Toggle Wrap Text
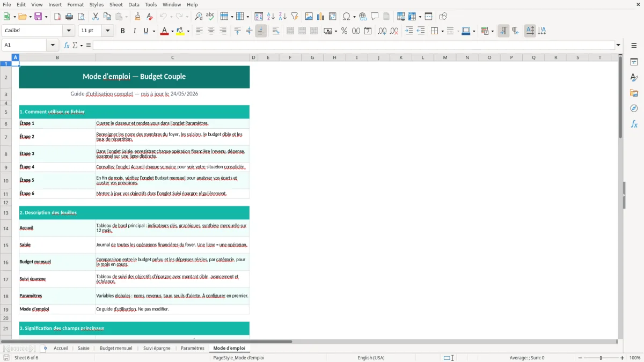This screenshot has width=644, height=362. (x=276, y=31)
